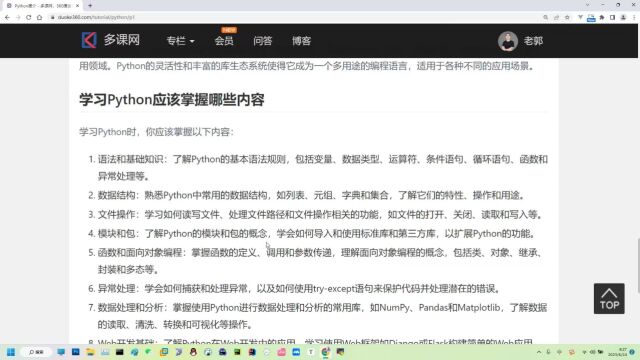Open a new browser tab
This screenshot has height=360, width=640.
tap(90, 5)
